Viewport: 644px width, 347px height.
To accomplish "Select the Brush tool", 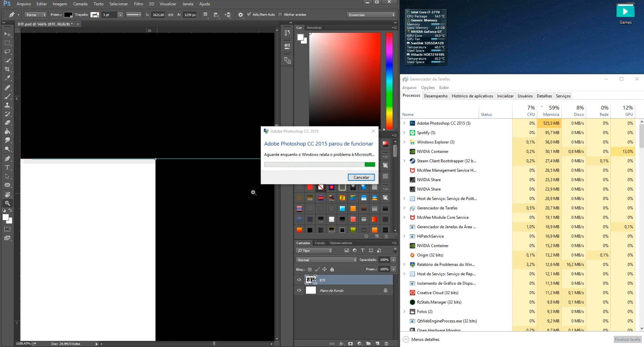I will pyautogui.click(x=7, y=96).
